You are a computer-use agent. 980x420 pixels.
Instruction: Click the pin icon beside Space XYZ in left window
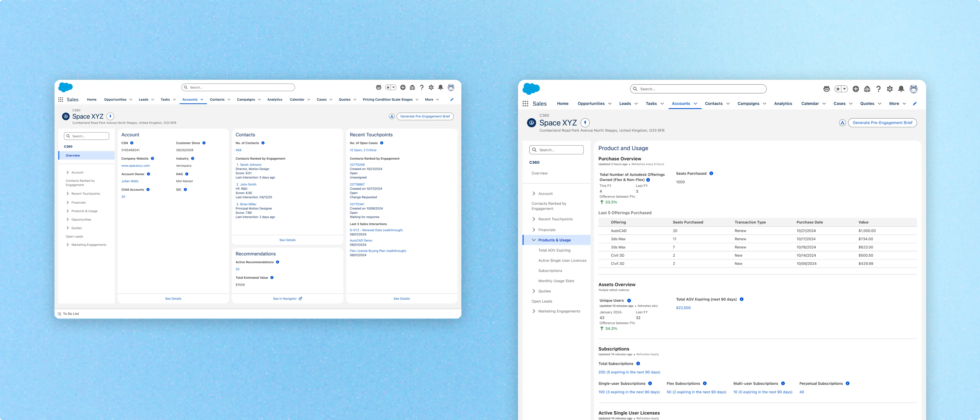coord(110,116)
